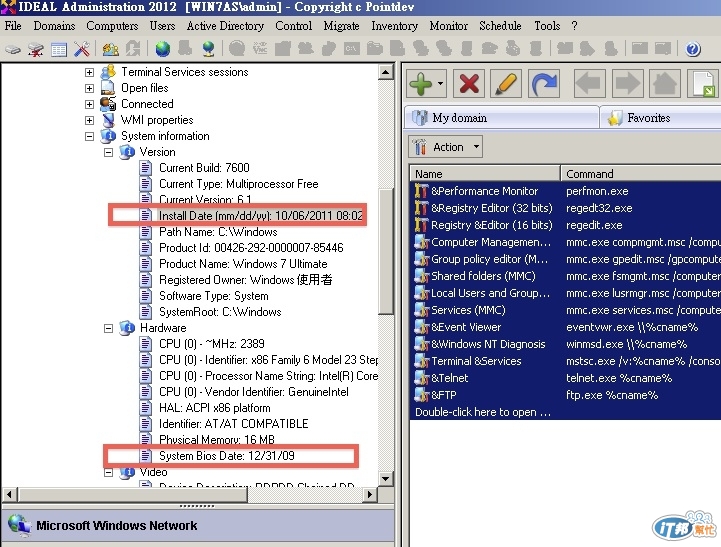
Task: Click the grayed forward arrow button
Action: 628,84
